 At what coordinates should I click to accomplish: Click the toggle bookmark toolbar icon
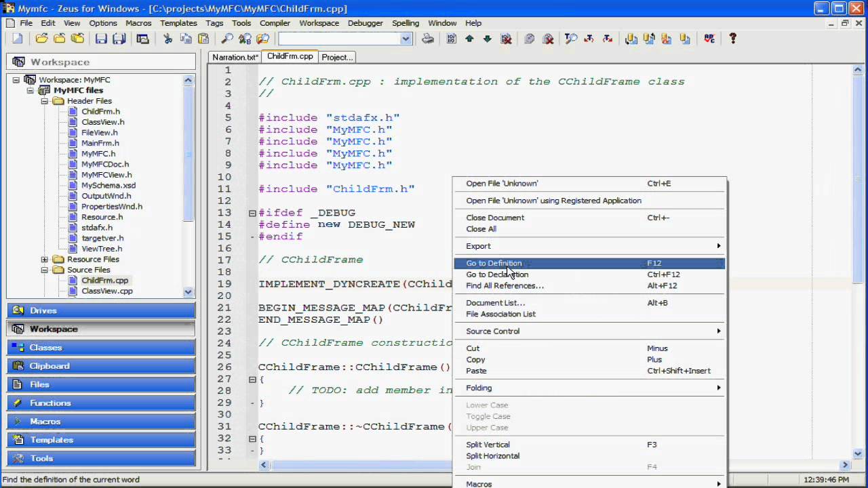coord(451,39)
